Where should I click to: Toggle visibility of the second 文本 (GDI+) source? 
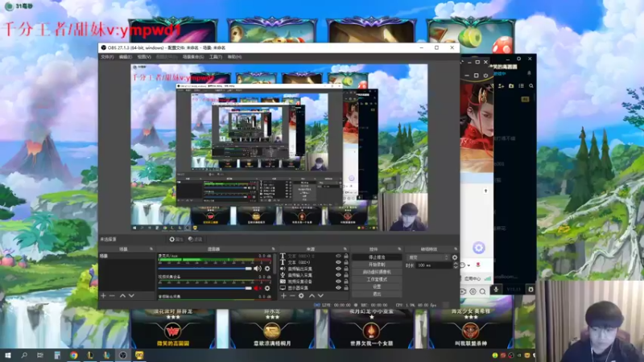click(338, 262)
